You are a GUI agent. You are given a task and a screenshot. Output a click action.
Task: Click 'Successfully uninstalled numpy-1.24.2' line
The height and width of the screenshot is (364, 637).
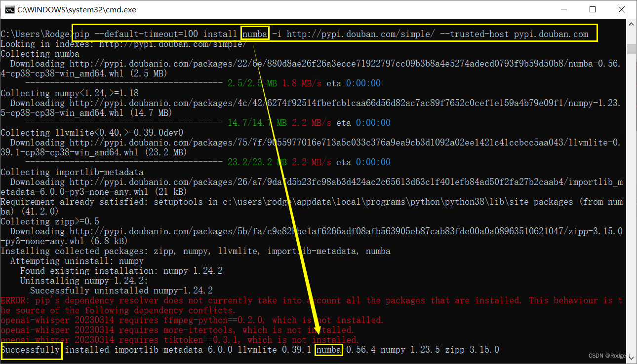coord(121,291)
